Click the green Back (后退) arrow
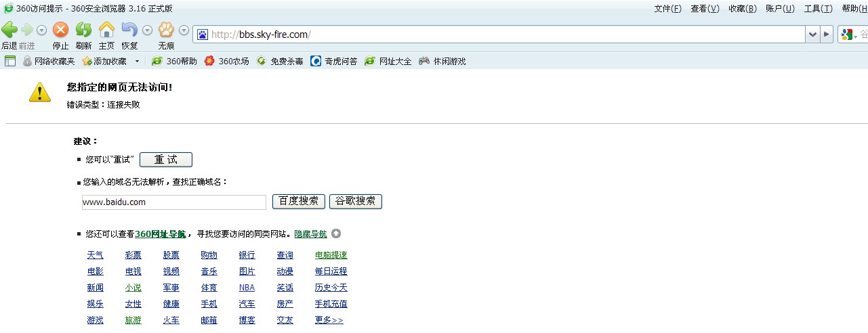Image resolution: width=868 pixels, height=333 pixels. click(9, 30)
